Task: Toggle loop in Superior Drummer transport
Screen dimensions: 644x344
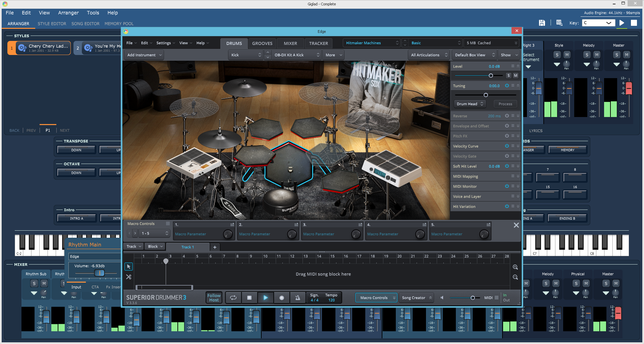Action: tap(233, 297)
